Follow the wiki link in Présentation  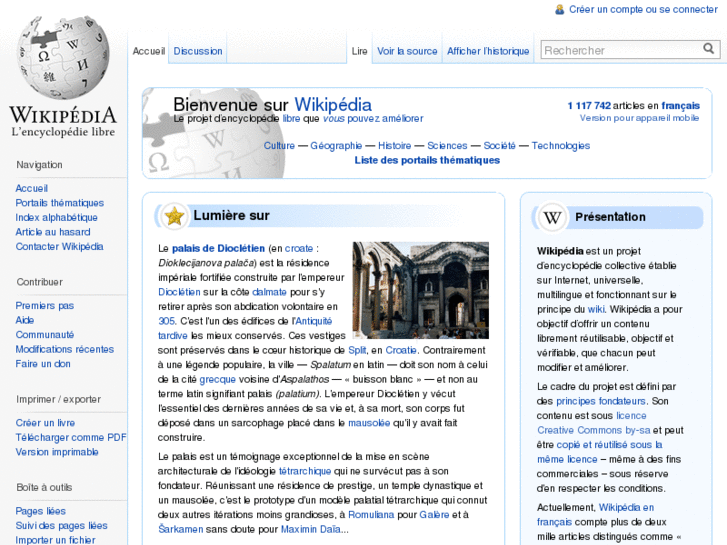(x=596, y=309)
